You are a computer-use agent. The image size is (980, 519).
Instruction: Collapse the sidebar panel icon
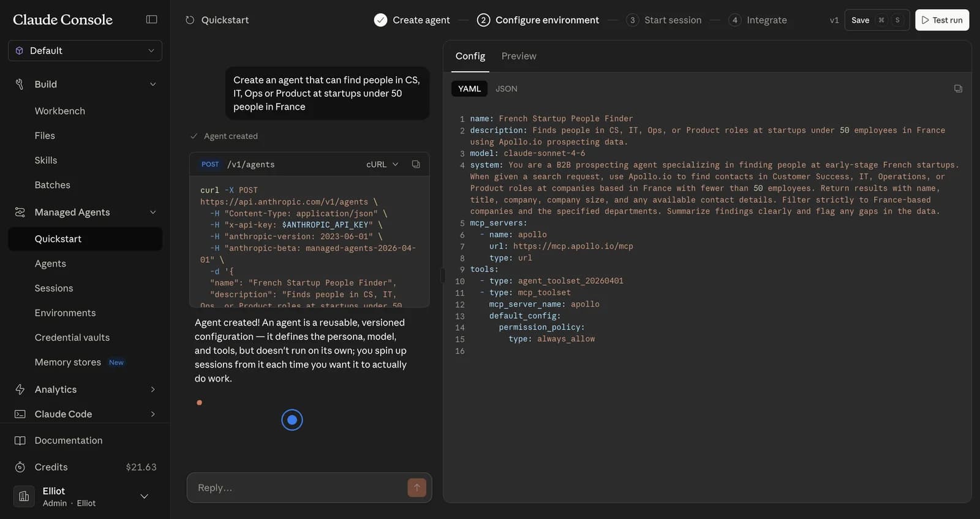click(x=151, y=20)
